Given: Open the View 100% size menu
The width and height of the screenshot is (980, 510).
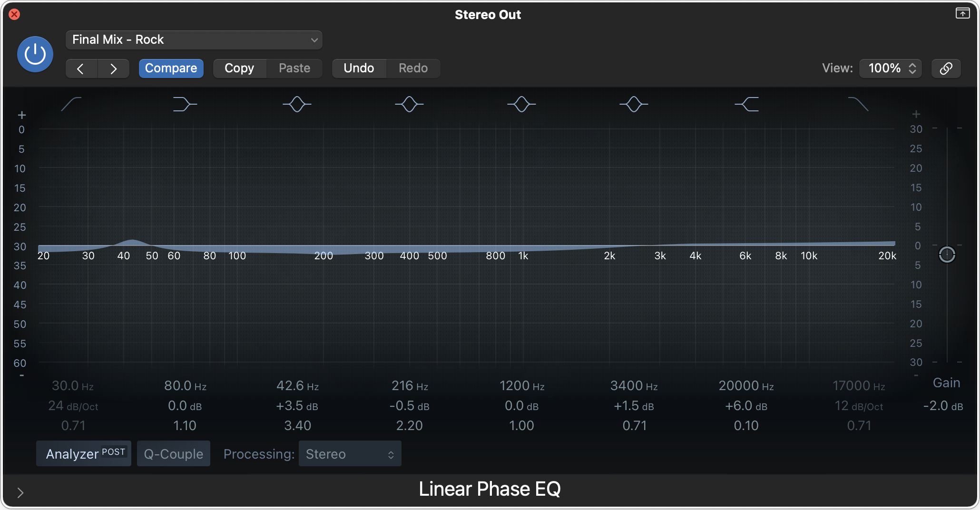Looking at the screenshot, I should [891, 69].
